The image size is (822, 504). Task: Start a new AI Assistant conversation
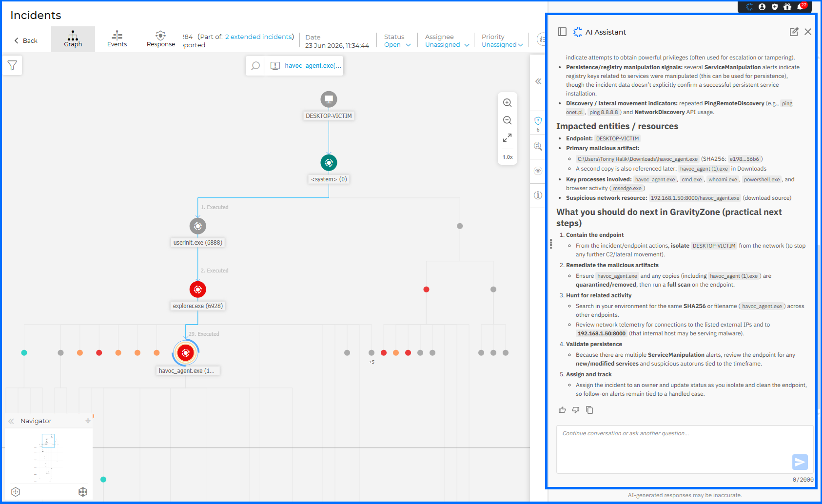coord(794,32)
